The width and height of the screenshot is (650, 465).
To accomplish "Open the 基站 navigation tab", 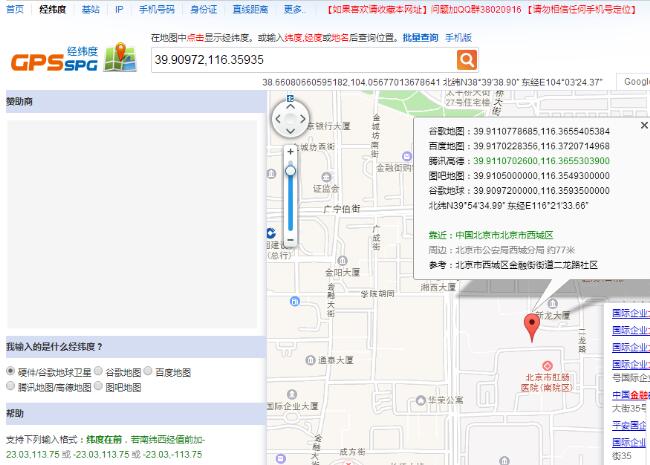I will pyautogui.click(x=90, y=9).
